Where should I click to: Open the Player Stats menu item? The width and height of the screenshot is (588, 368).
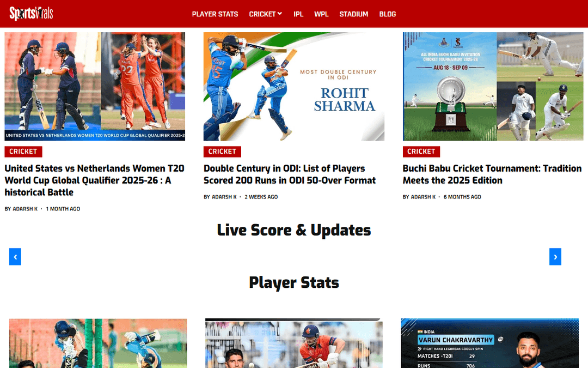click(x=215, y=14)
